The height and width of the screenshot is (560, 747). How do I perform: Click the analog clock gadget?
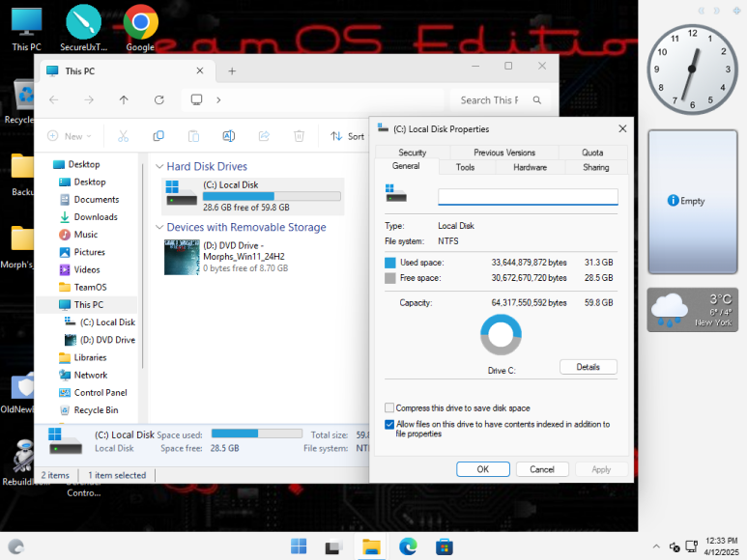click(692, 69)
